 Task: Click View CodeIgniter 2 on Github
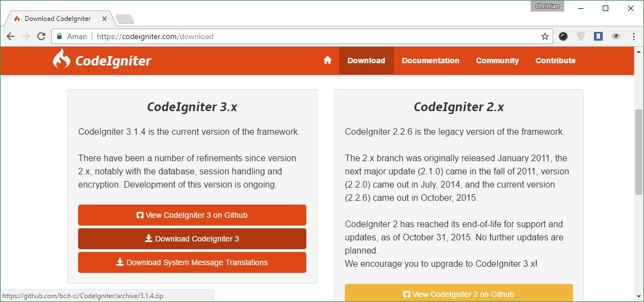point(459,293)
